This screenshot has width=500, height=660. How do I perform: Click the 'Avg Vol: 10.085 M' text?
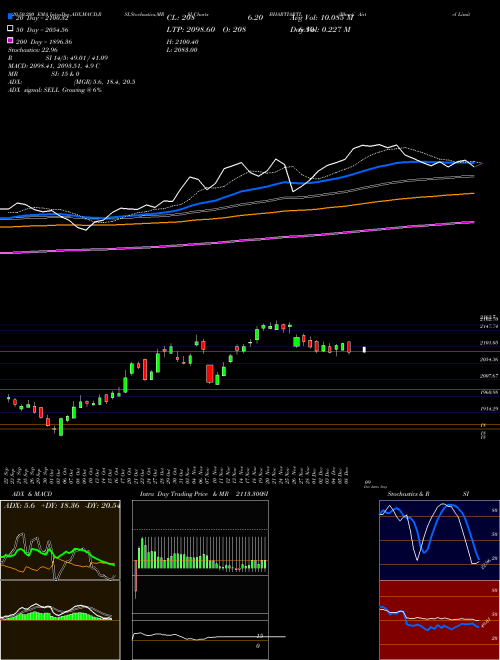(322, 18)
